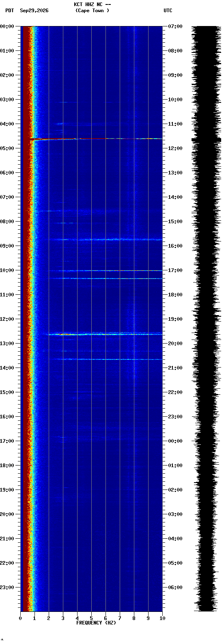Click frequency axis tick label '0'
This screenshot has width=224, height=644.
20,618
